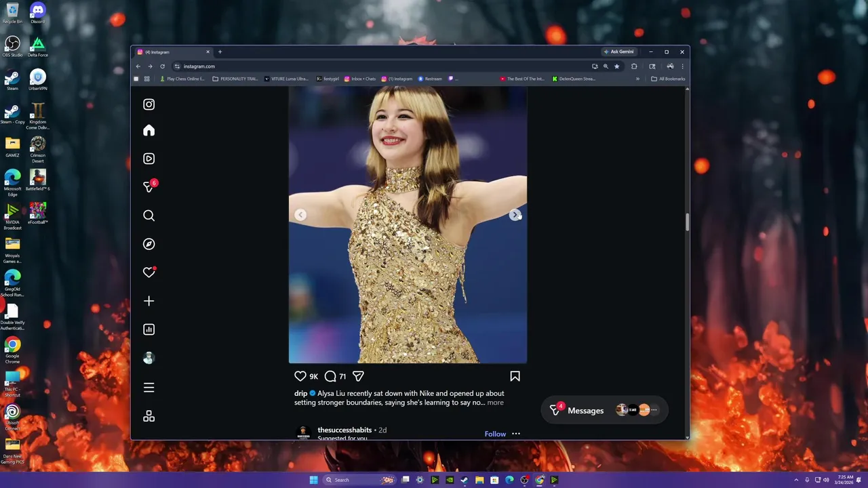Open the Inbox • Chats bookmark
This screenshot has width=868, height=488.
coord(360,79)
